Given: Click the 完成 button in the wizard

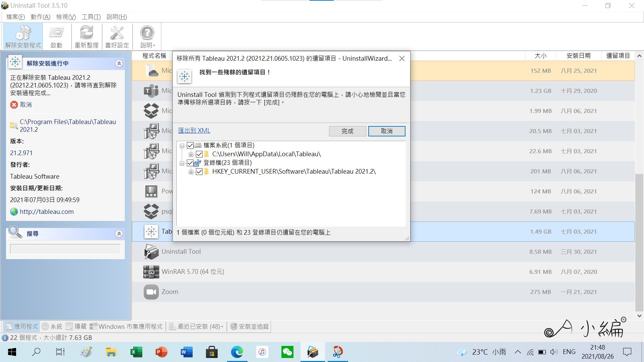Looking at the screenshot, I should [347, 131].
